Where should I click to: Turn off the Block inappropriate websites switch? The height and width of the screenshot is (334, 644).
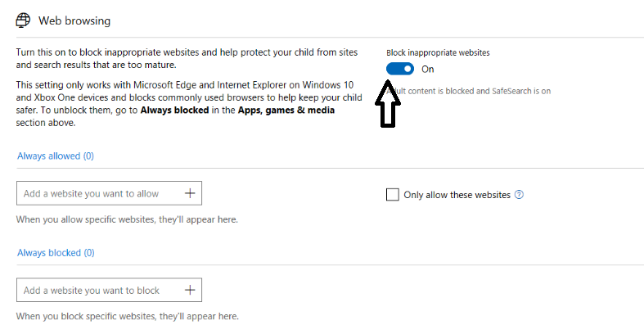coord(400,69)
